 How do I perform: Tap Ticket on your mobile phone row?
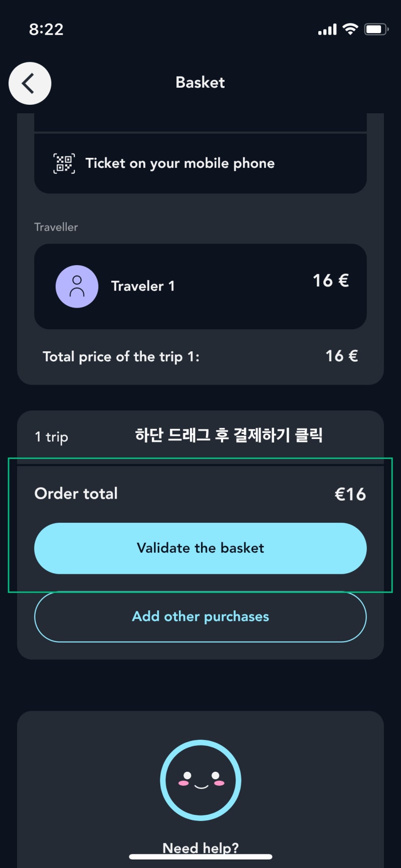(200, 163)
